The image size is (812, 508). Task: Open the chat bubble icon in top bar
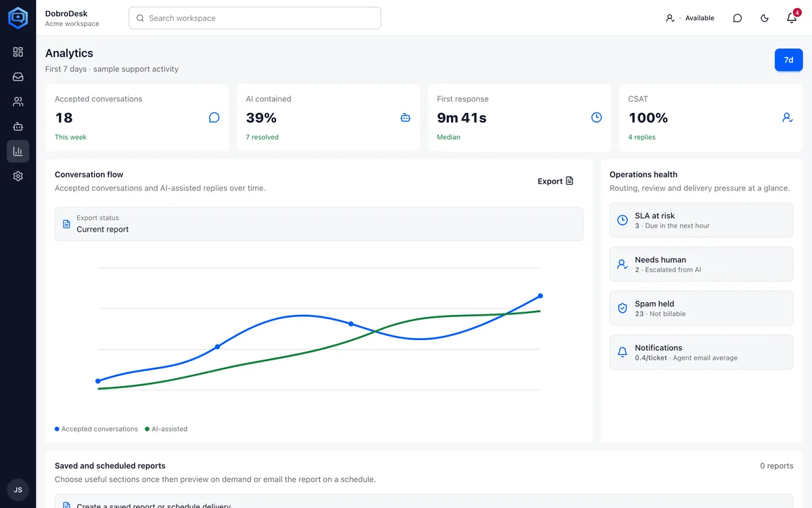738,18
